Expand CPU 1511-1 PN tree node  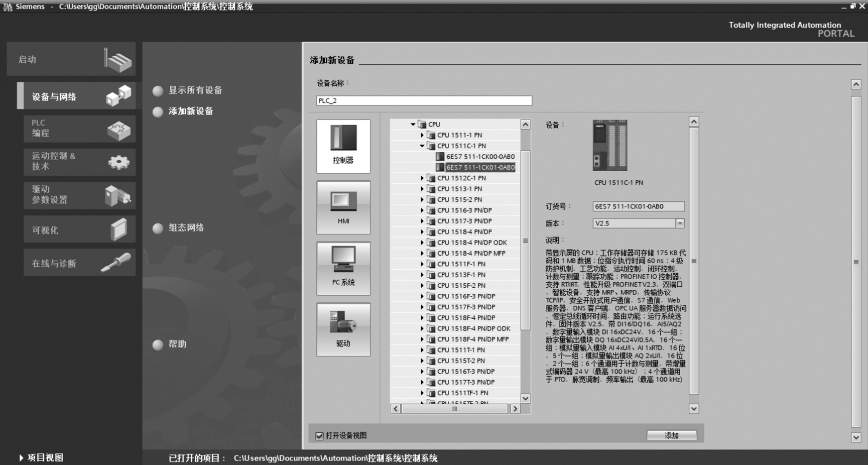coord(422,135)
